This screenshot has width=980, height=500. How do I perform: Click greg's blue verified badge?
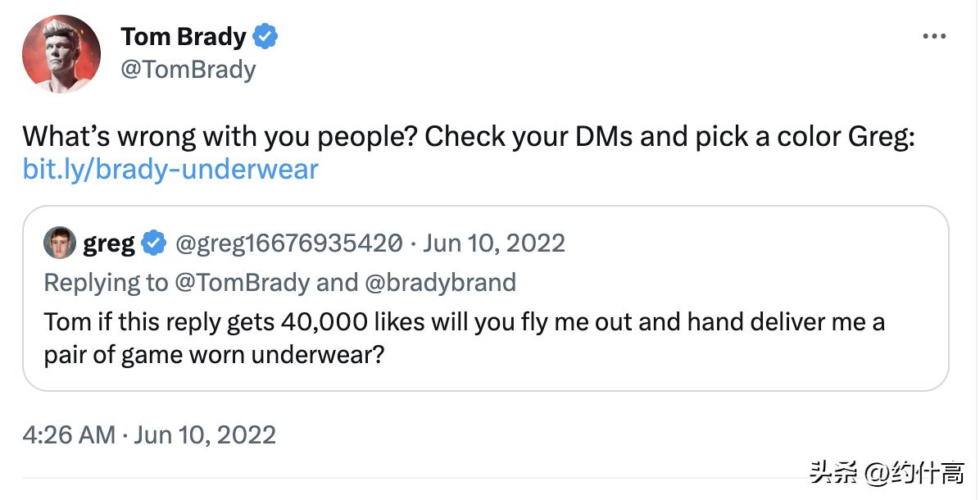click(154, 243)
